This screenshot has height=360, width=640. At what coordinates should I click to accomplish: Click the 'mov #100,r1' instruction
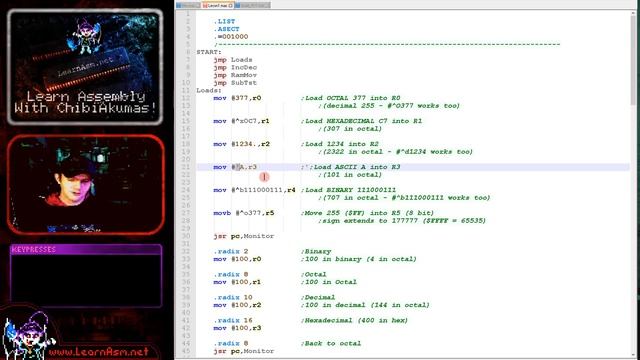click(237, 282)
